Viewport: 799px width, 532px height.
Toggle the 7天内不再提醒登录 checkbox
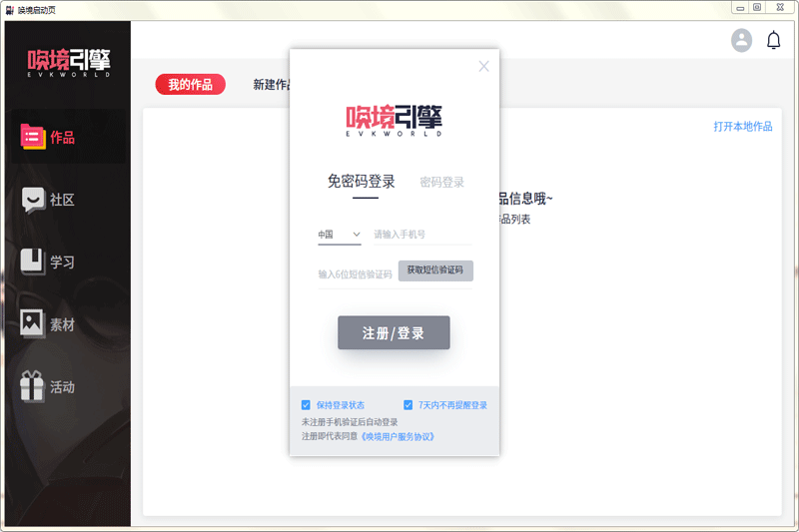pos(407,404)
